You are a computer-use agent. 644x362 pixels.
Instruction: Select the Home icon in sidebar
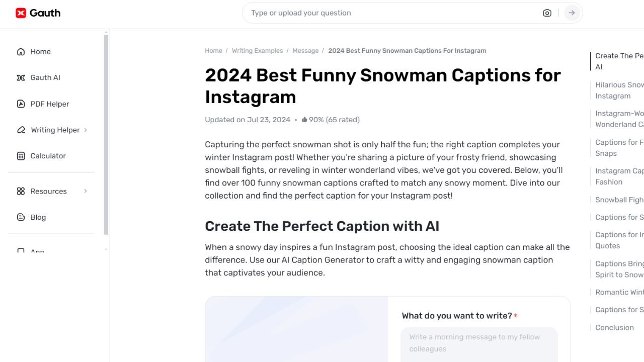21,51
